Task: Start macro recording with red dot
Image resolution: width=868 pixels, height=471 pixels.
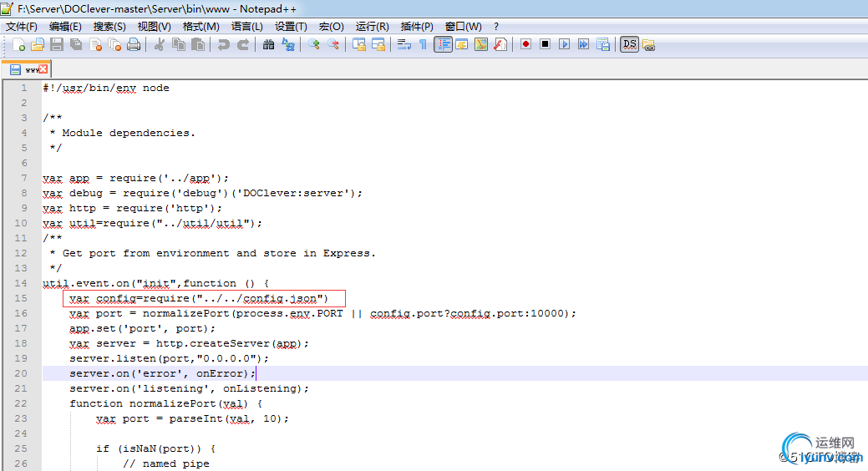Action: tap(525, 44)
